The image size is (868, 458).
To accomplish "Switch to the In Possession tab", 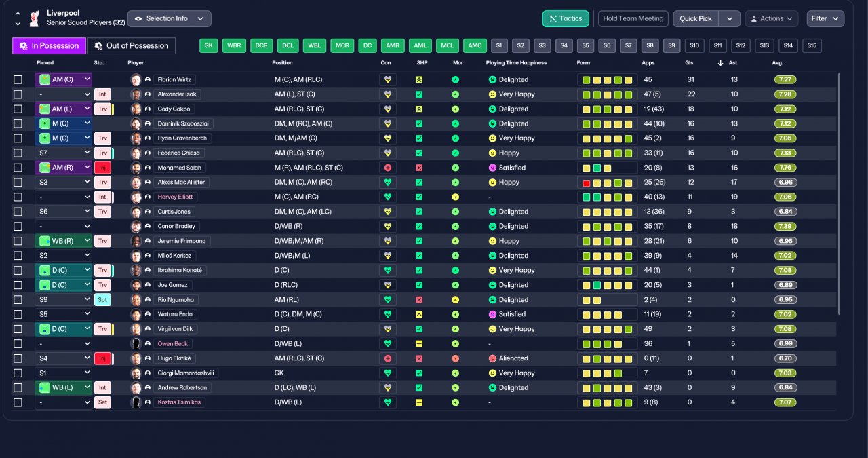I will tap(50, 45).
